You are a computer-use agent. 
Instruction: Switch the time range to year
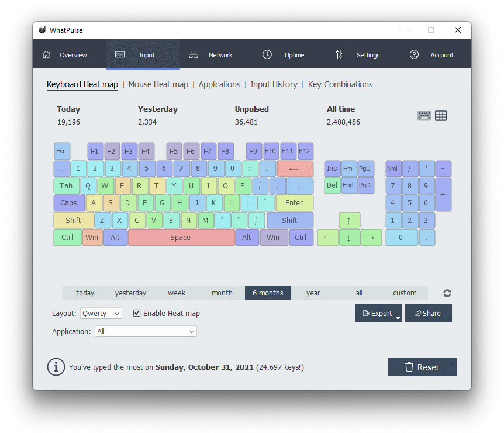[313, 293]
